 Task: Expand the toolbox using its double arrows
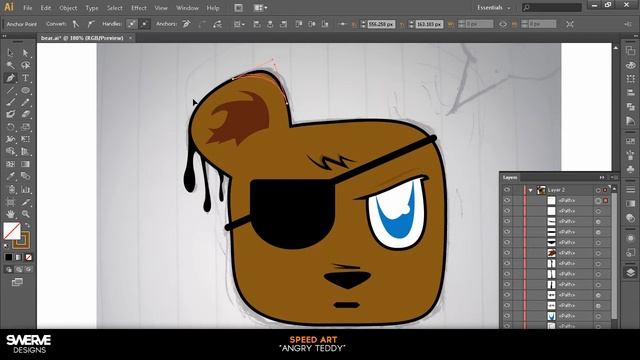[x=5, y=36]
